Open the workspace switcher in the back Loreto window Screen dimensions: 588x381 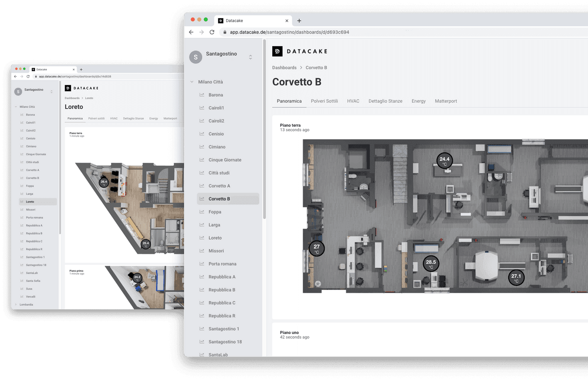(x=51, y=91)
